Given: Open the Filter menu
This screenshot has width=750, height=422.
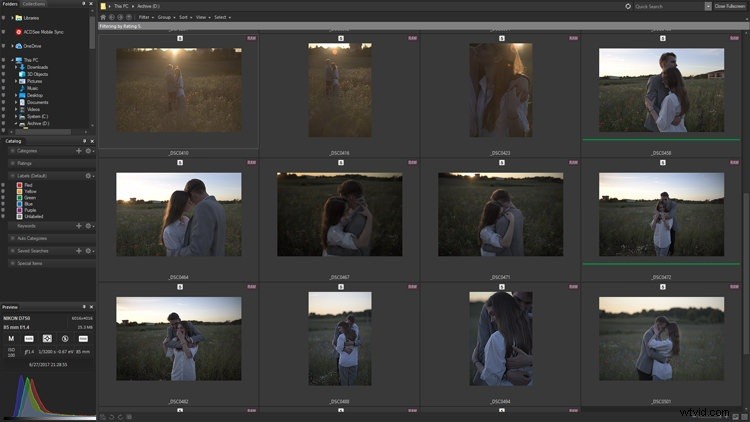Looking at the screenshot, I should 146,17.
